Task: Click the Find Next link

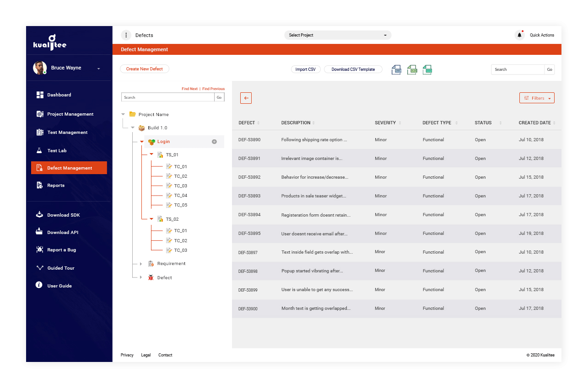Action: tap(189, 89)
